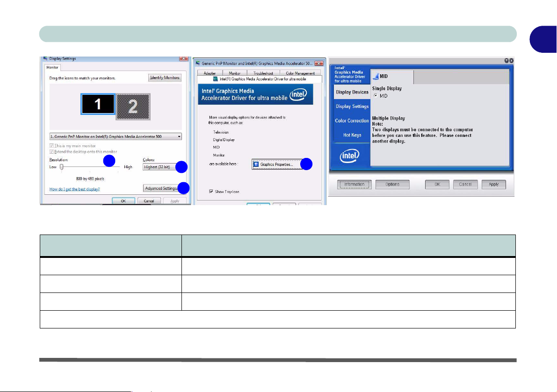The image size is (557, 392).
Task: Open the 'How do I get the best display?' link
Action: click(x=75, y=189)
